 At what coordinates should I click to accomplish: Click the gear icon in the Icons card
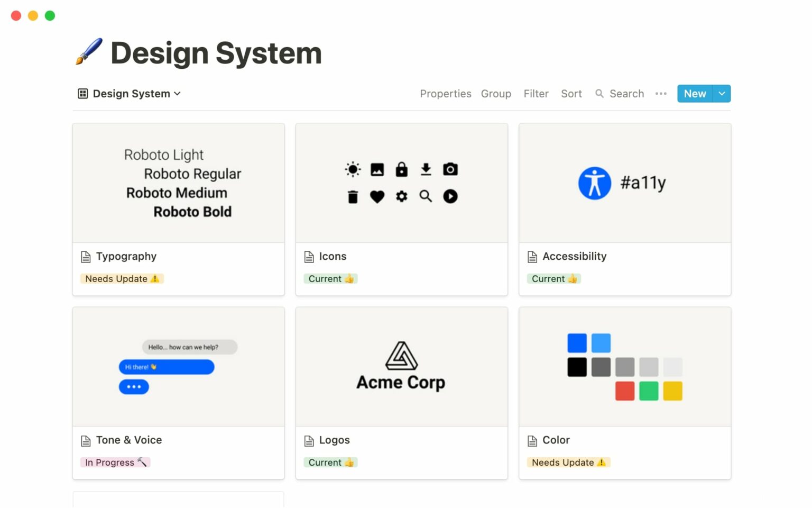tap(401, 196)
